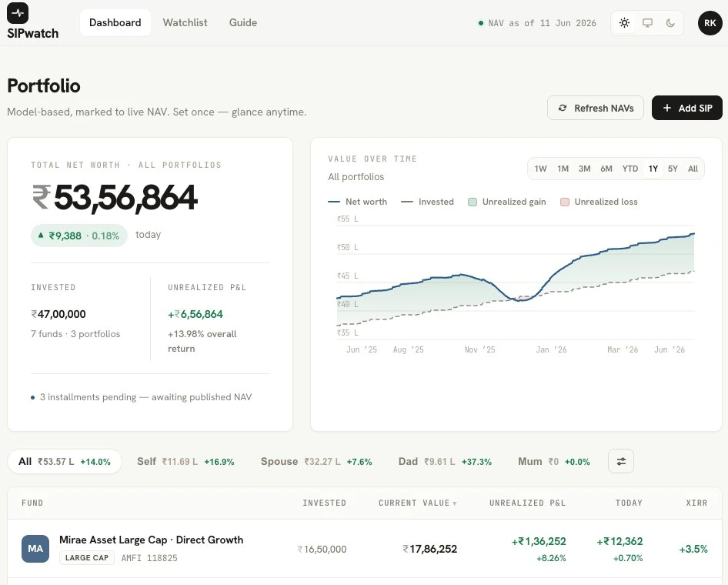Switch to light theme sun icon
This screenshot has height=585, width=728.
click(624, 23)
